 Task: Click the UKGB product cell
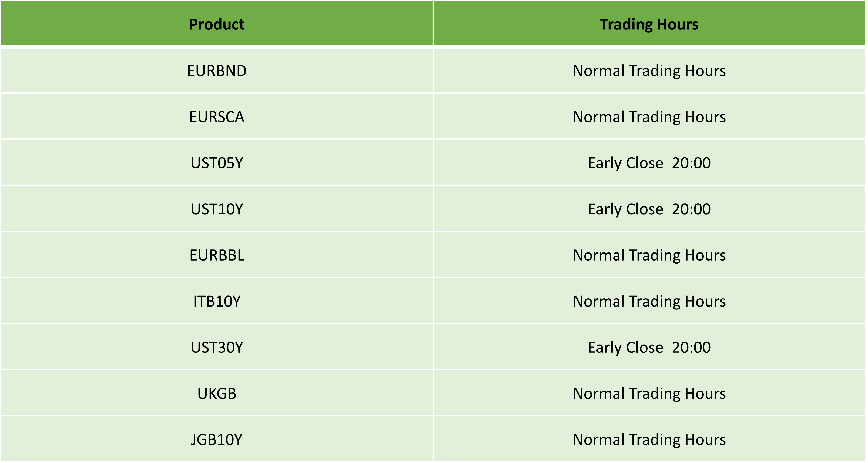[217, 394]
